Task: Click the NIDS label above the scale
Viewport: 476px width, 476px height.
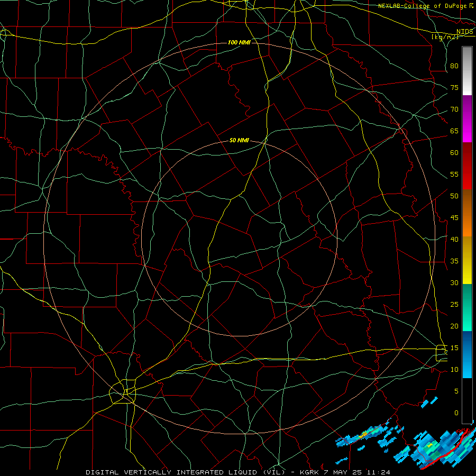Action: click(465, 32)
